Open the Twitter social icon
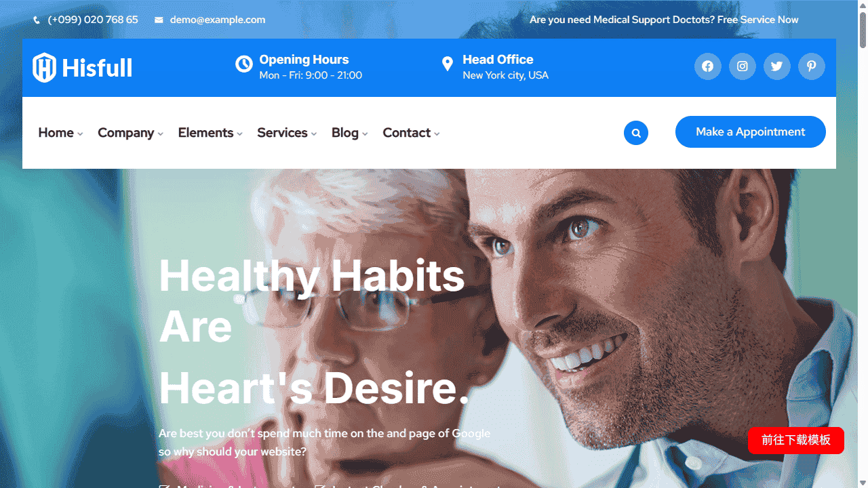This screenshot has width=868, height=488. [x=777, y=66]
